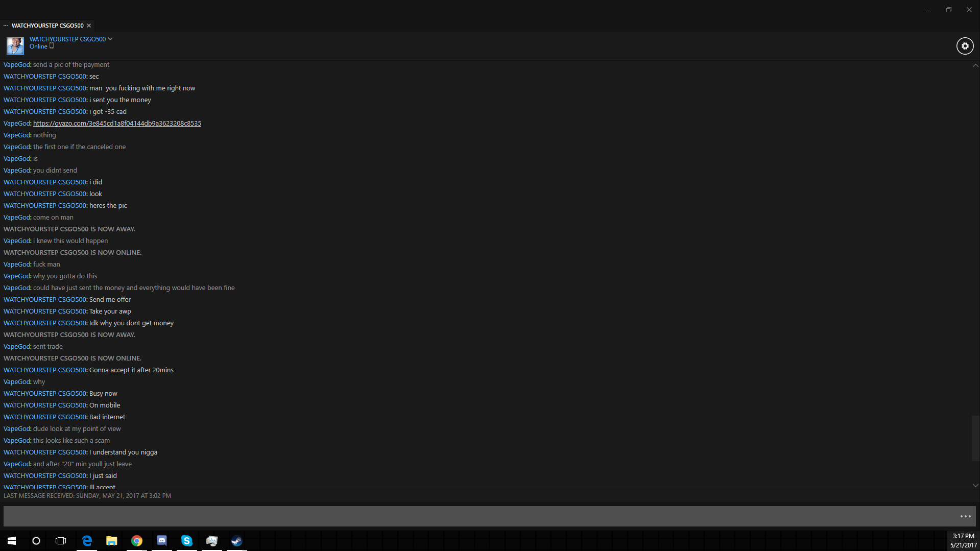Open Skype from the taskbar

coord(187,540)
